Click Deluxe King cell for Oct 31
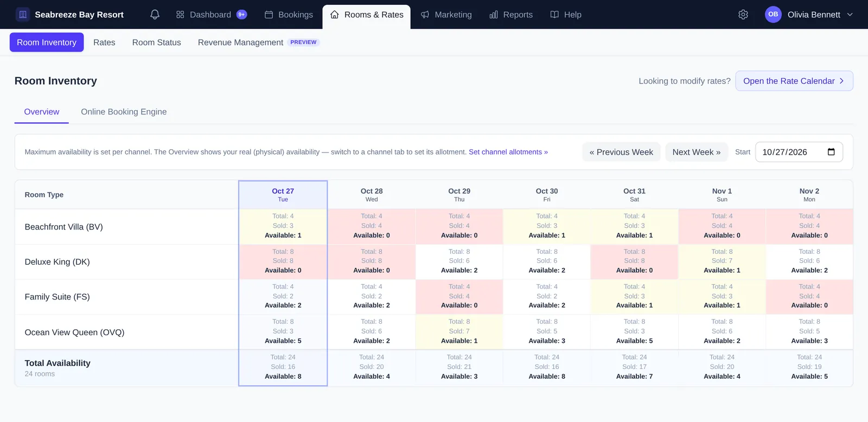 635,261
